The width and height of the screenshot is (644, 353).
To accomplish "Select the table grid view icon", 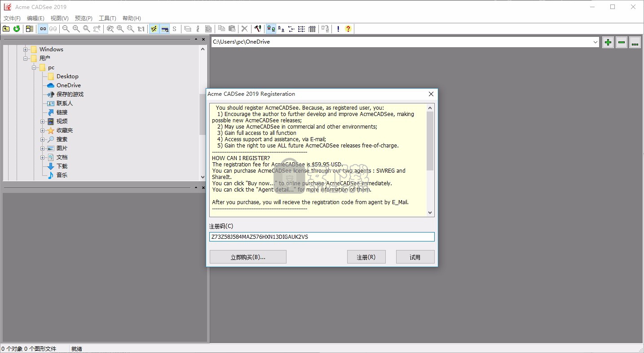I will [312, 29].
